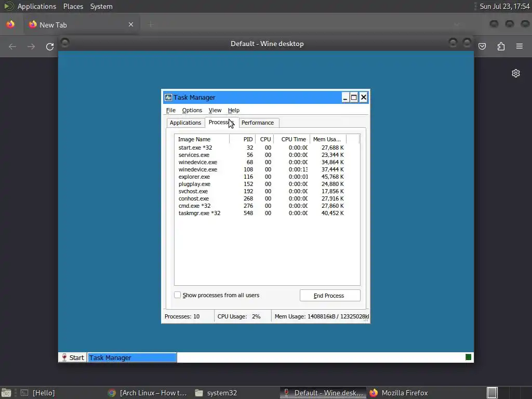Sort by the Mem Usage column header
Screen dimensions: 532x399
click(328, 139)
